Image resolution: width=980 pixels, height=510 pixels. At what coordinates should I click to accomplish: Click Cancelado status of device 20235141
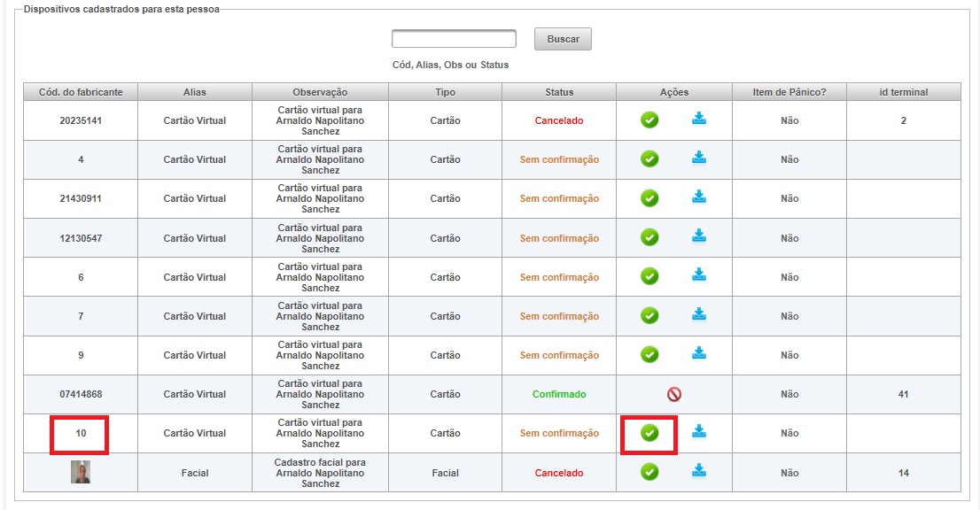[559, 120]
